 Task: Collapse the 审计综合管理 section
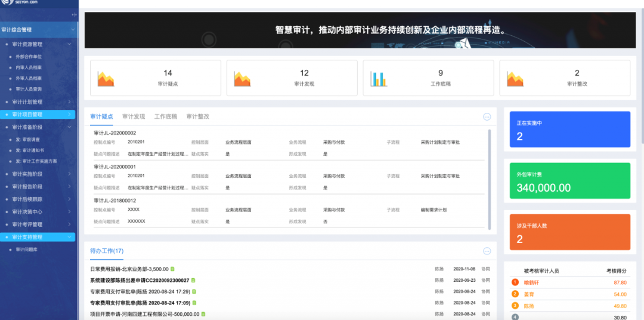click(x=72, y=29)
